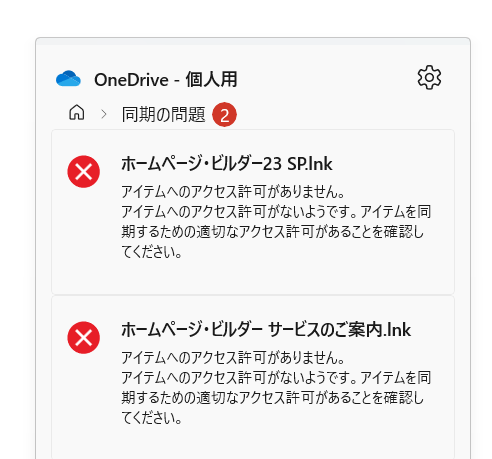The image size is (492, 459).
Task: Select the 同期の問題 breadcrumb label
Action: click(x=163, y=114)
